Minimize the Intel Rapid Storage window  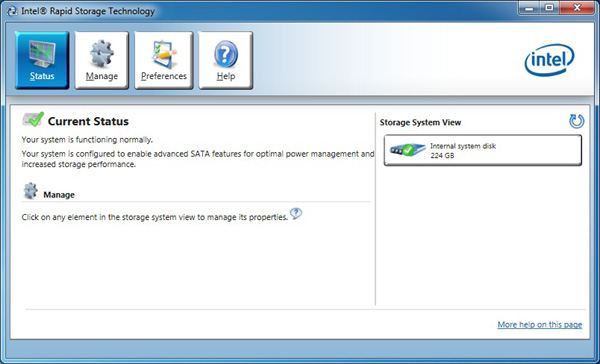pyautogui.click(x=530, y=8)
